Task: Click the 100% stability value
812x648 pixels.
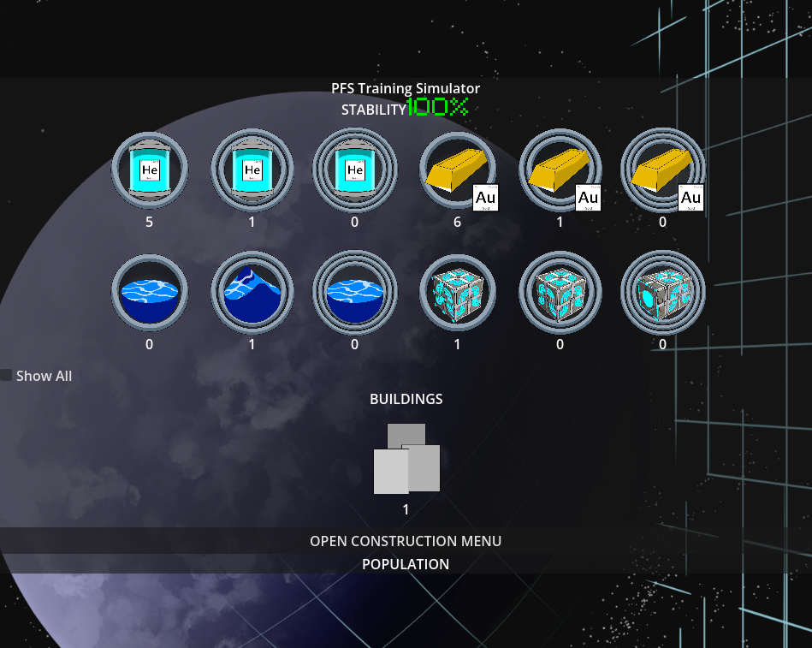Action: 437,107
